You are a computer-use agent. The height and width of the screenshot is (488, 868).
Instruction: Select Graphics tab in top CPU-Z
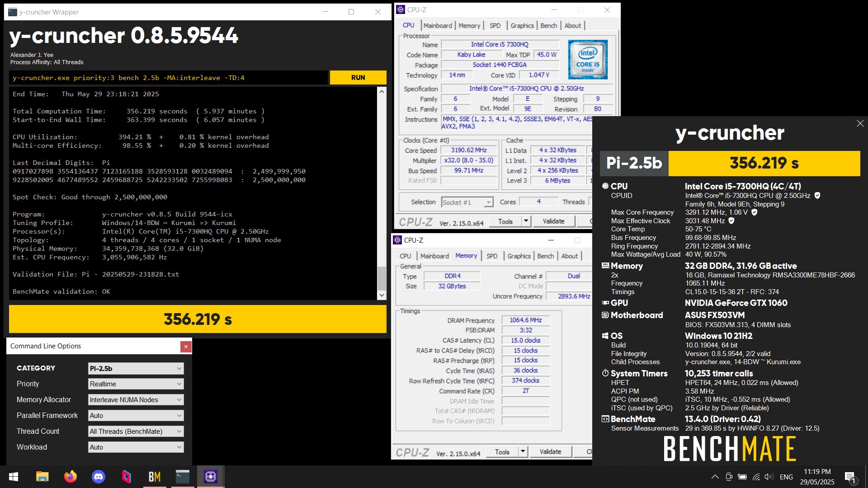[522, 26]
